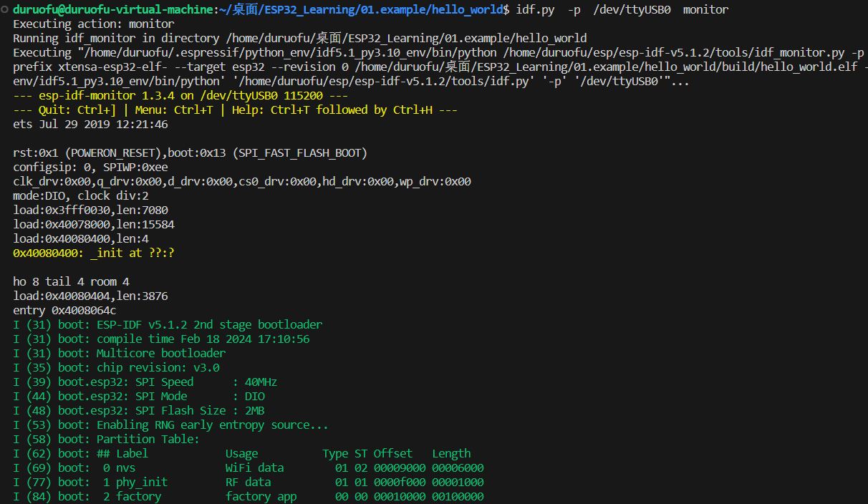Image resolution: width=868 pixels, height=504 pixels.
Task: Click the duruofu@duruofu-virtual-machine prompt text
Action: pyautogui.click(x=113, y=10)
